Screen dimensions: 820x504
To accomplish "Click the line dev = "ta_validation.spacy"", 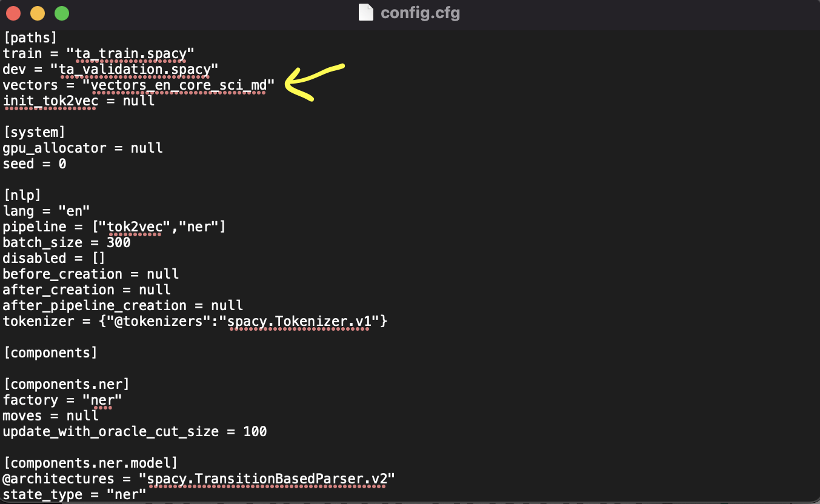I will tap(111, 70).
